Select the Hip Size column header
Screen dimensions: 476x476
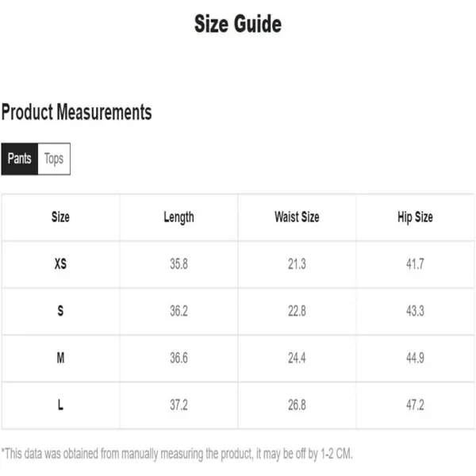pyautogui.click(x=415, y=217)
